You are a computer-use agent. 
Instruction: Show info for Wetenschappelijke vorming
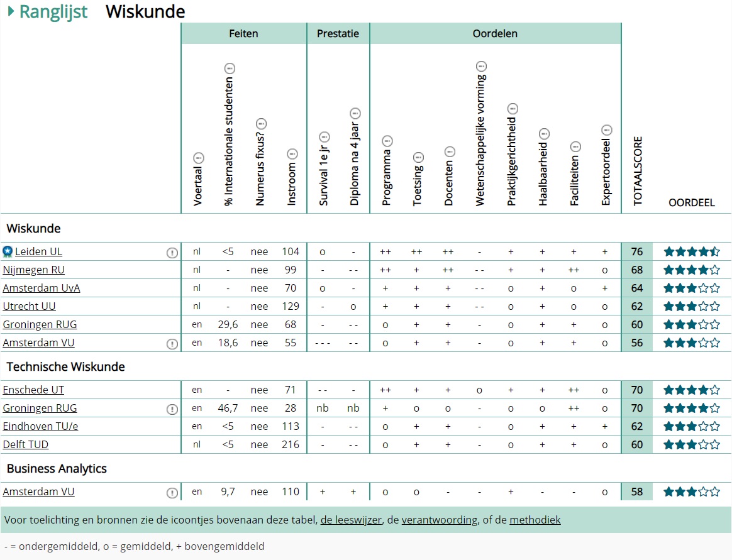point(481,66)
